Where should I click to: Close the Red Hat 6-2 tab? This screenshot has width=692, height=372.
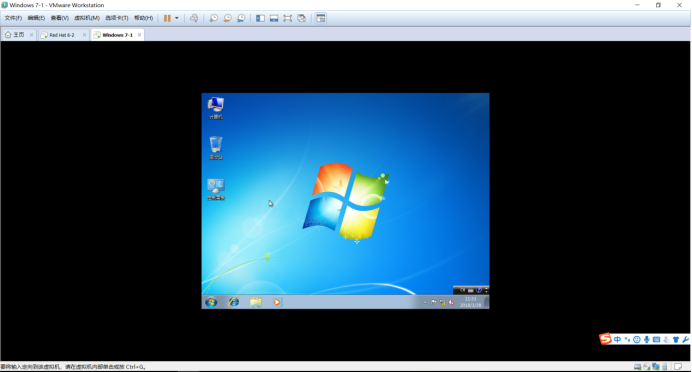point(84,34)
